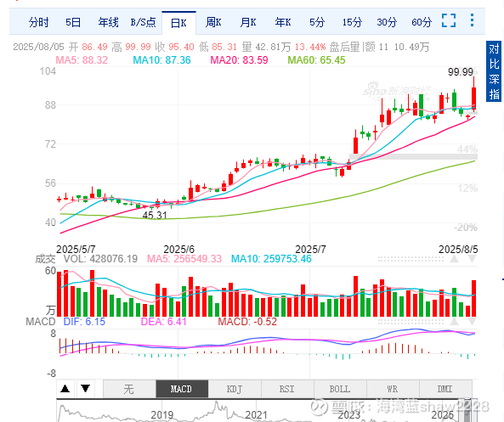504x422 pixels.
Task: Click the MA60: 65.45 legend label
Action: coord(316,60)
